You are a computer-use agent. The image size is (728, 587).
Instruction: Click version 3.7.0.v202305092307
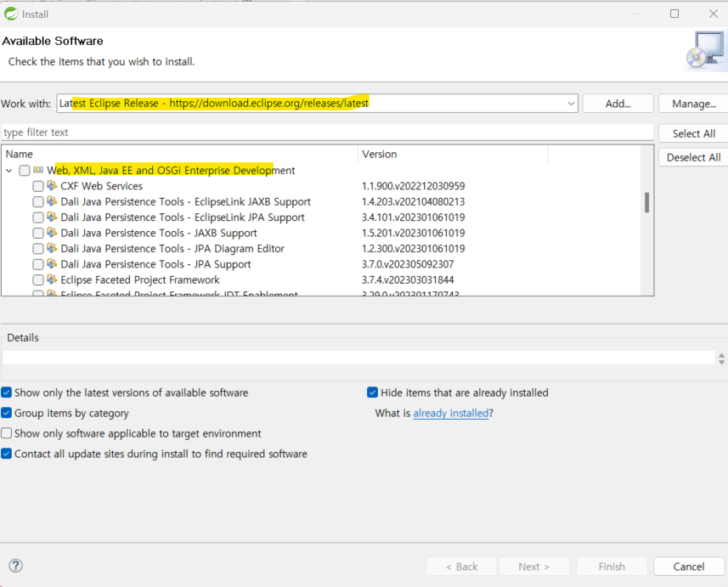click(408, 264)
